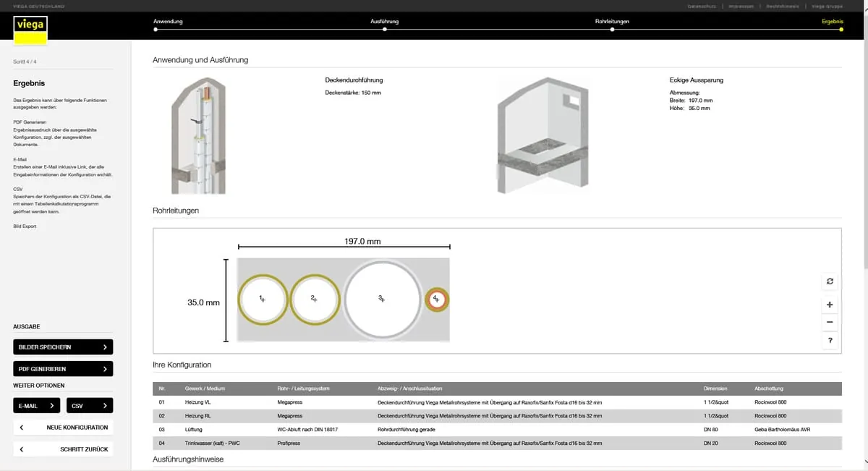
Task: Click Bilder Speichern button
Action: coord(63,347)
